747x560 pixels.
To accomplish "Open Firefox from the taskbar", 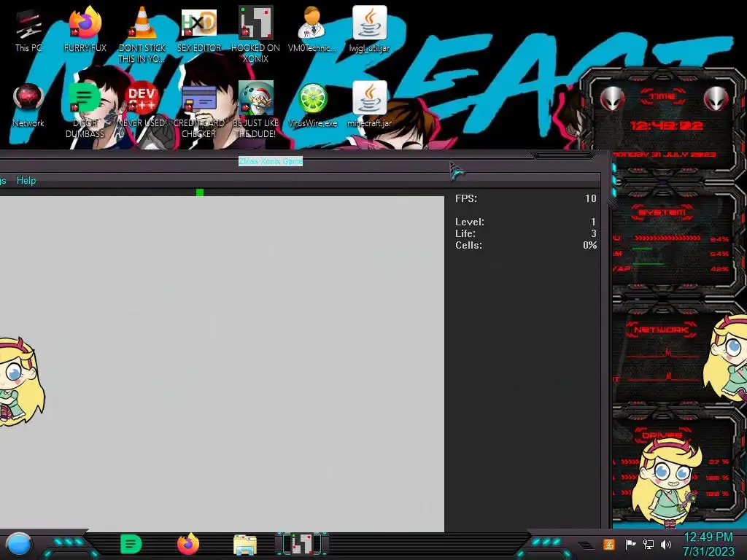I will coord(188,544).
